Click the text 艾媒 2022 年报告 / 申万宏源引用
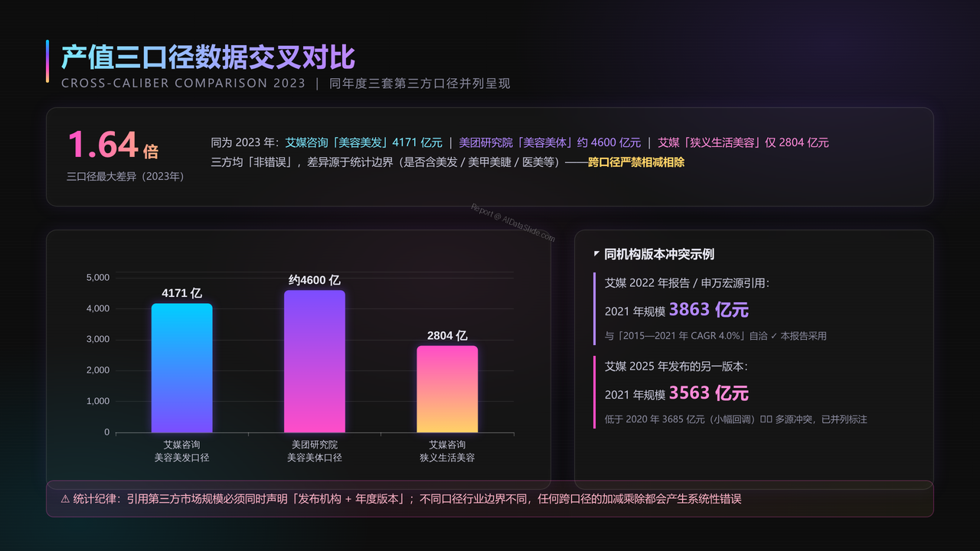The width and height of the screenshot is (980, 551). click(x=687, y=282)
